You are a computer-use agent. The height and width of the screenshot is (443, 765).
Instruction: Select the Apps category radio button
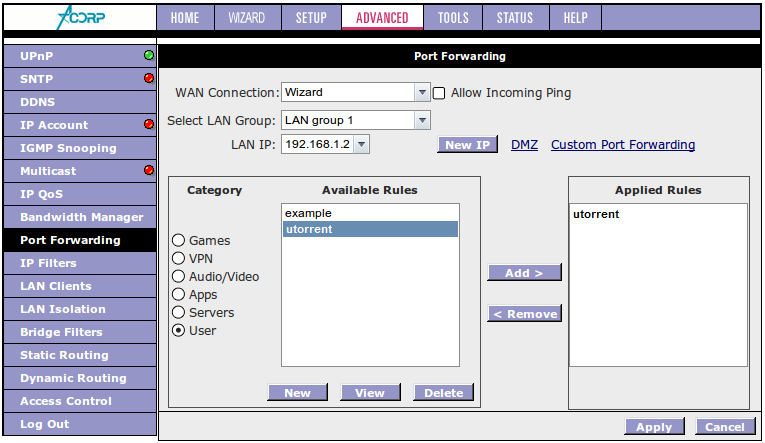(179, 294)
